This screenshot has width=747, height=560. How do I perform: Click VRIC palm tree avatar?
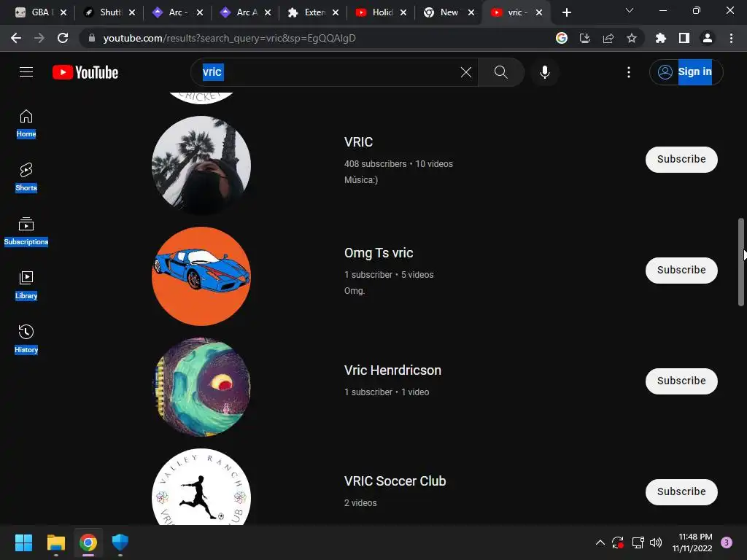[x=201, y=166]
